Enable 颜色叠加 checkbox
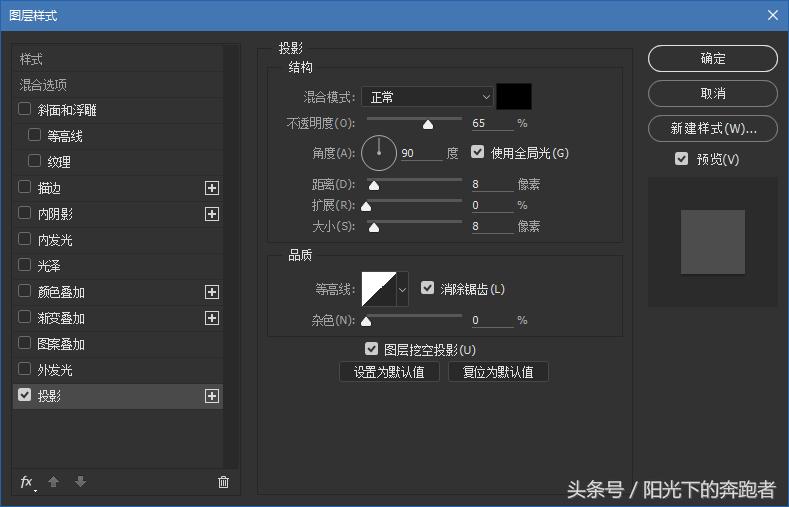Viewport: 789px width, 507px height. [x=24, y=291]
